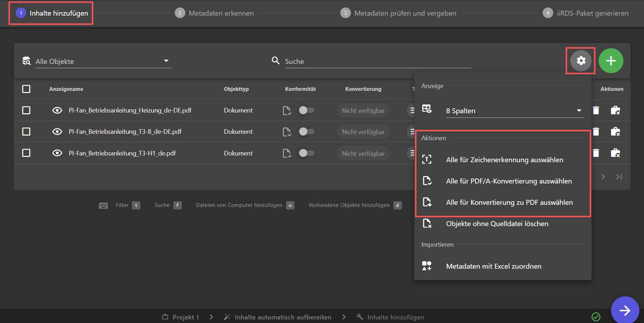This screenshot has height=323, width=644.
Task: Sort by Objekttyp column header
Action: point(236,89)
